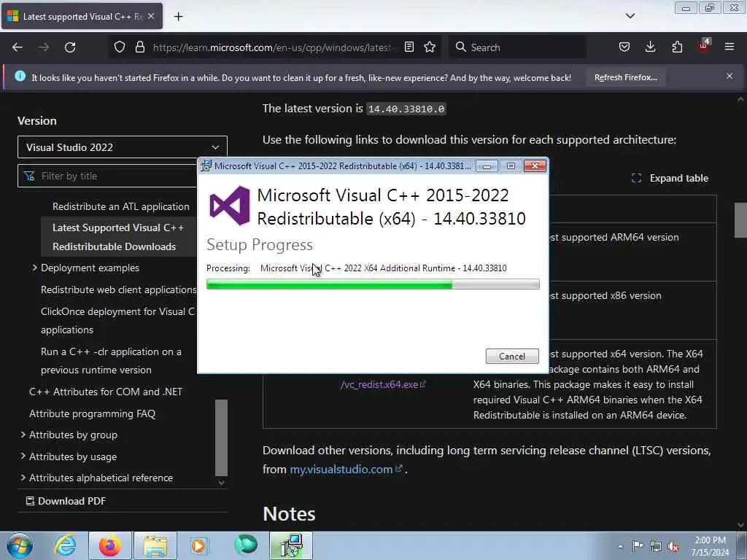Show hidden tray icons arrow

coord(620,546)
